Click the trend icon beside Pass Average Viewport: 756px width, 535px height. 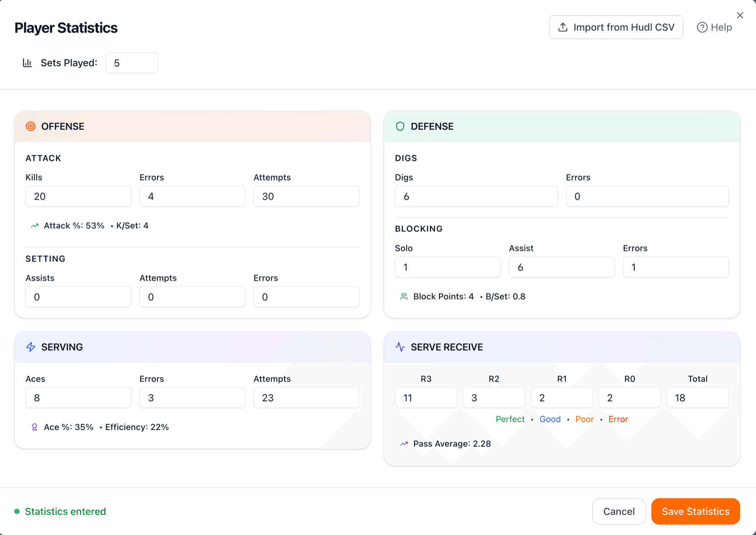(x=404, y=444)
